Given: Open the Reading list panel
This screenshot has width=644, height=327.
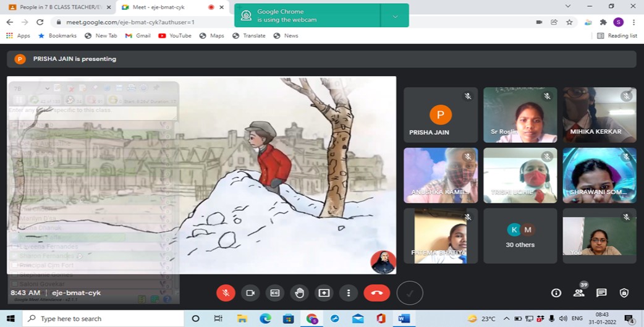Looking at the screenshot, I should point(617,36).
